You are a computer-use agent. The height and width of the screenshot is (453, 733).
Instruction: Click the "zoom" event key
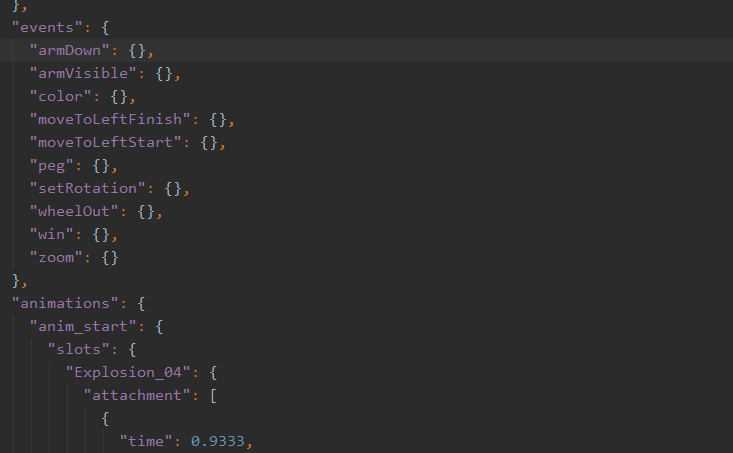(x=56, y=257)
